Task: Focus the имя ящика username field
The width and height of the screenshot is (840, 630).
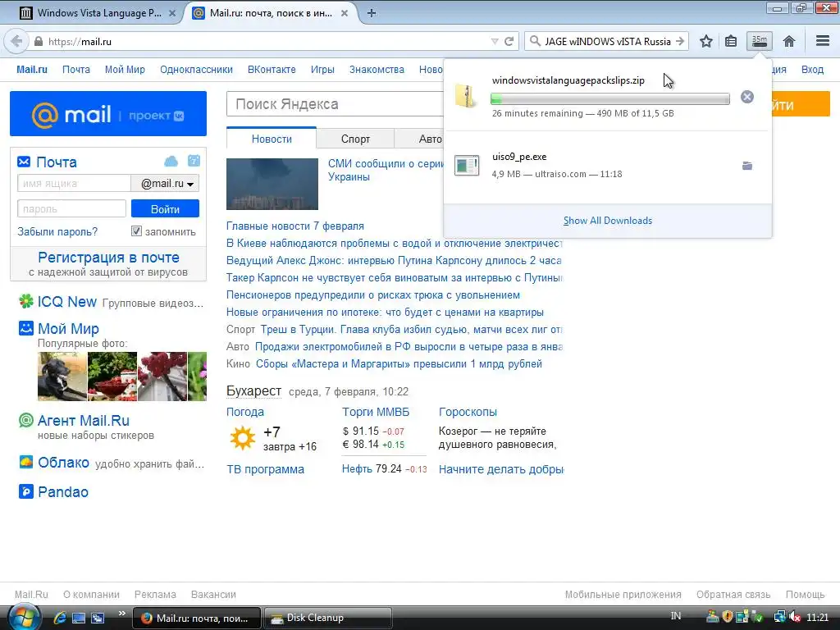Action: (74, 183)
